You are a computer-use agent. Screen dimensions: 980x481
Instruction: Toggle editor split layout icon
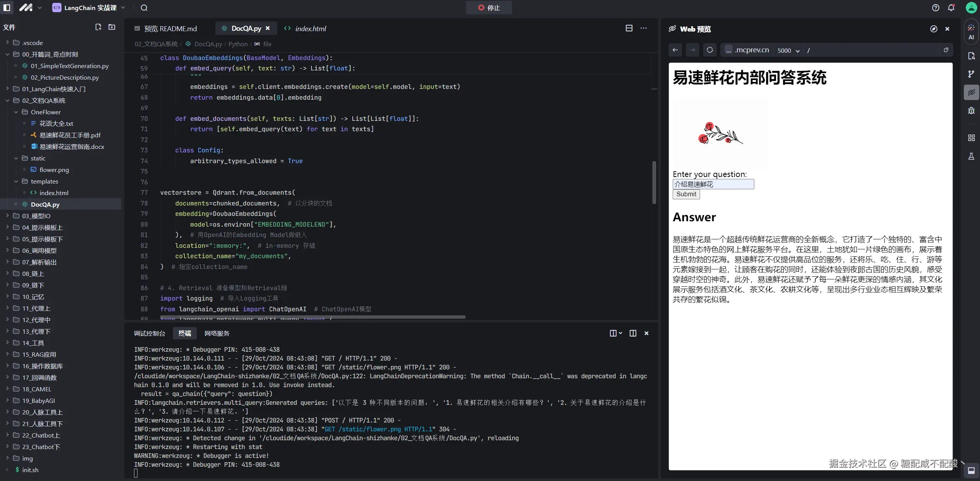[629, 28]
